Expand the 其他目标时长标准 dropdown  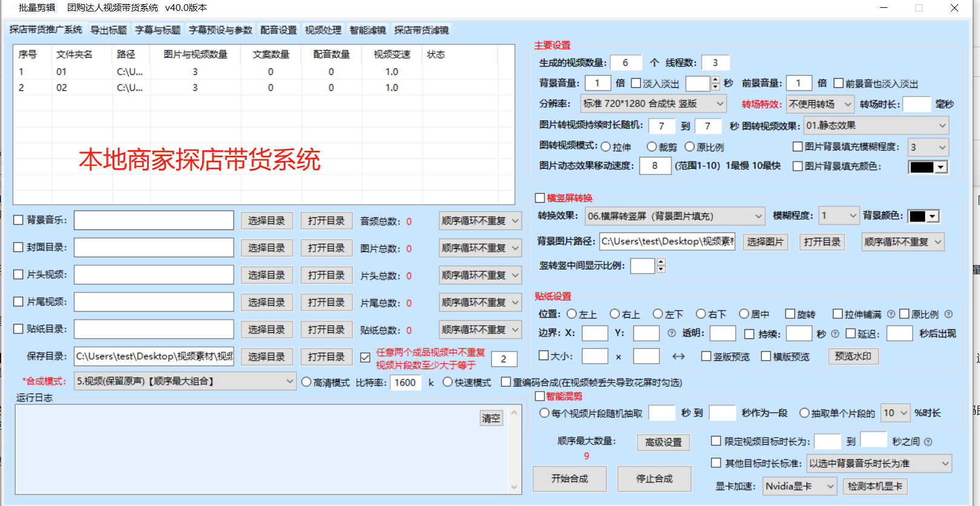click(879, 463)
